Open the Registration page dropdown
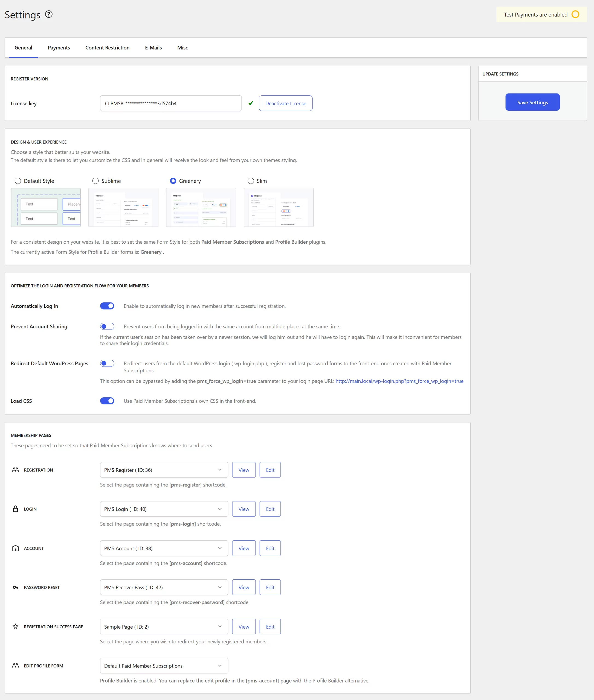Image resolution: width=594 pixels, height=700 pixels. click(x=164, y=469)
